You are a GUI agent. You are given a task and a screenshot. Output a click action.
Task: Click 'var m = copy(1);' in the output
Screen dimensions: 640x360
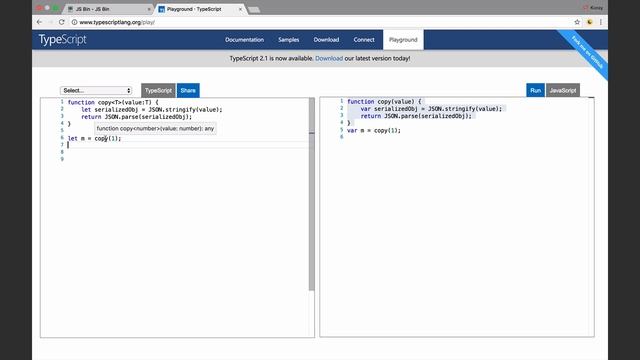pos(374,131)
